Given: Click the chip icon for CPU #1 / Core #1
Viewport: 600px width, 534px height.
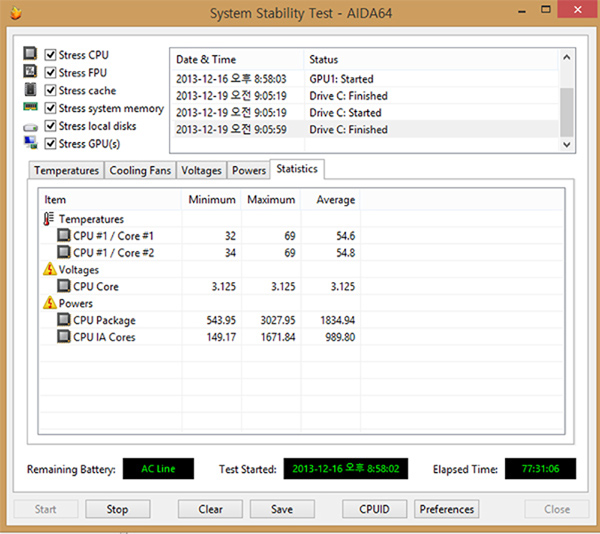Looking at the screenshot, I should point(64,235).
